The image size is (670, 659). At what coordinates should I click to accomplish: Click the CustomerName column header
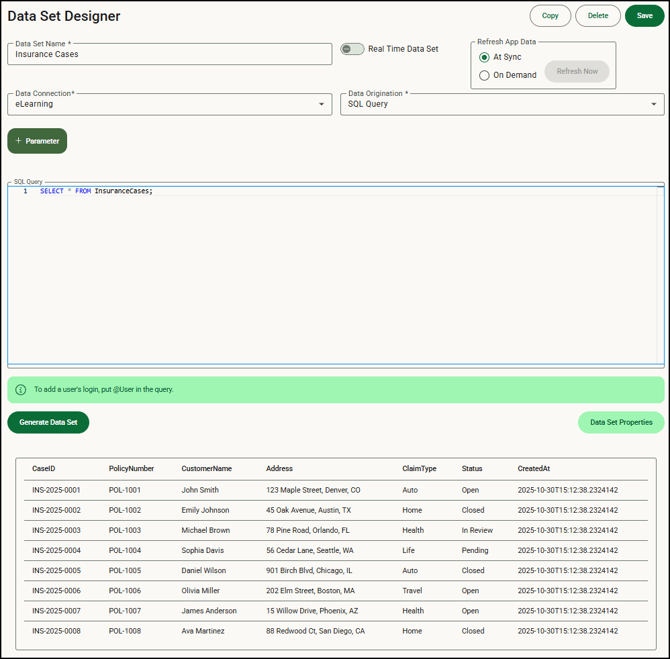[206, 468]
